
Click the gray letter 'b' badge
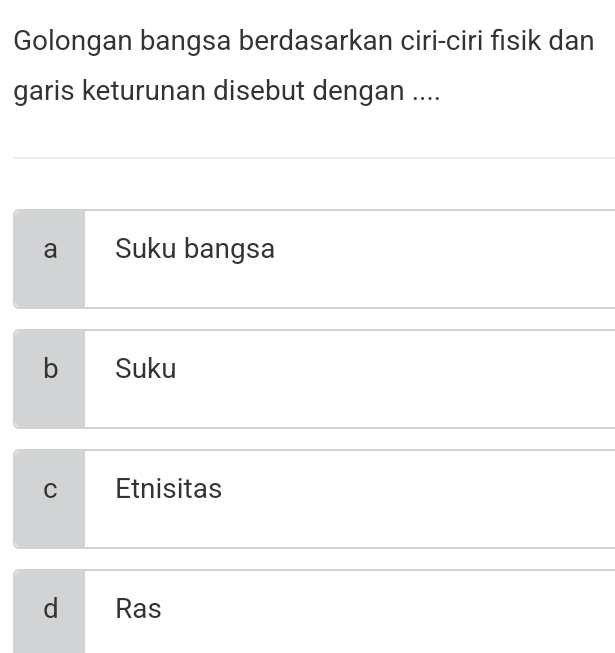coord(50,379)
